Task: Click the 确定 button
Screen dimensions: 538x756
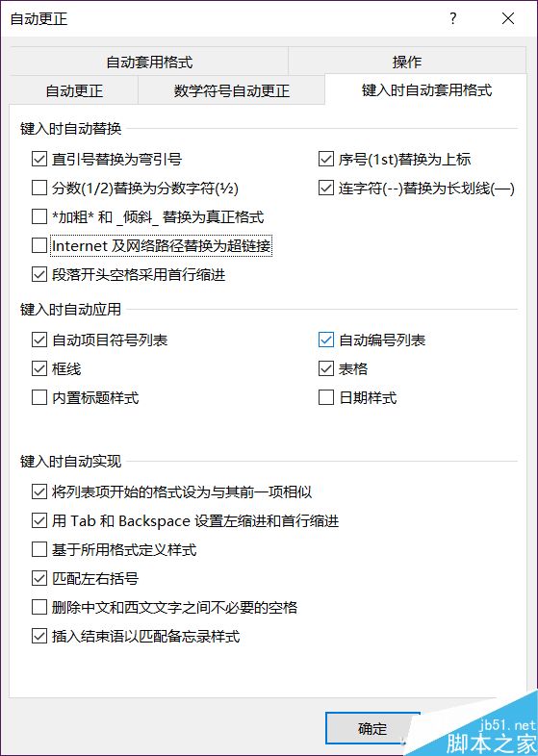Action: click(372, 728)
